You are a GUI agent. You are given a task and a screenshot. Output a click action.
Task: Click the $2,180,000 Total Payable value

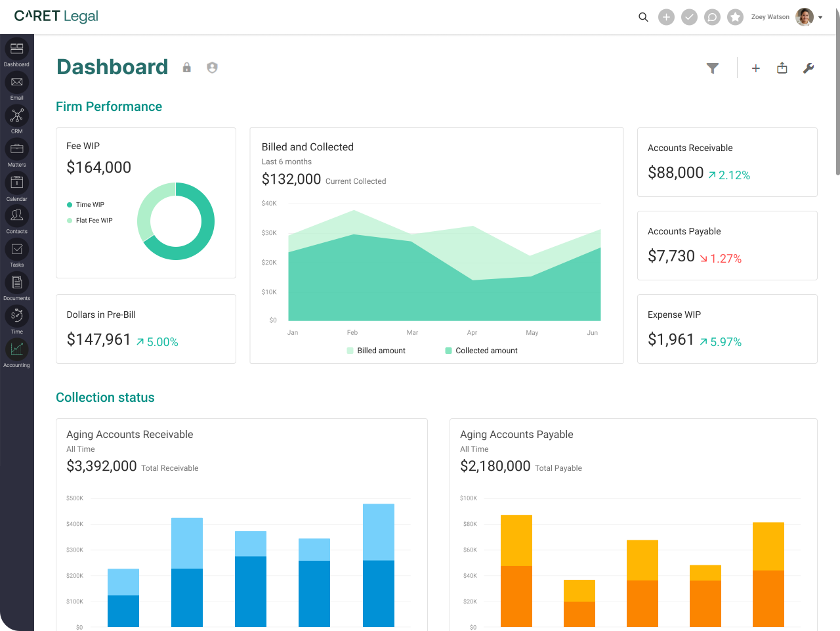pyautogui.click(x=495, y=466)
